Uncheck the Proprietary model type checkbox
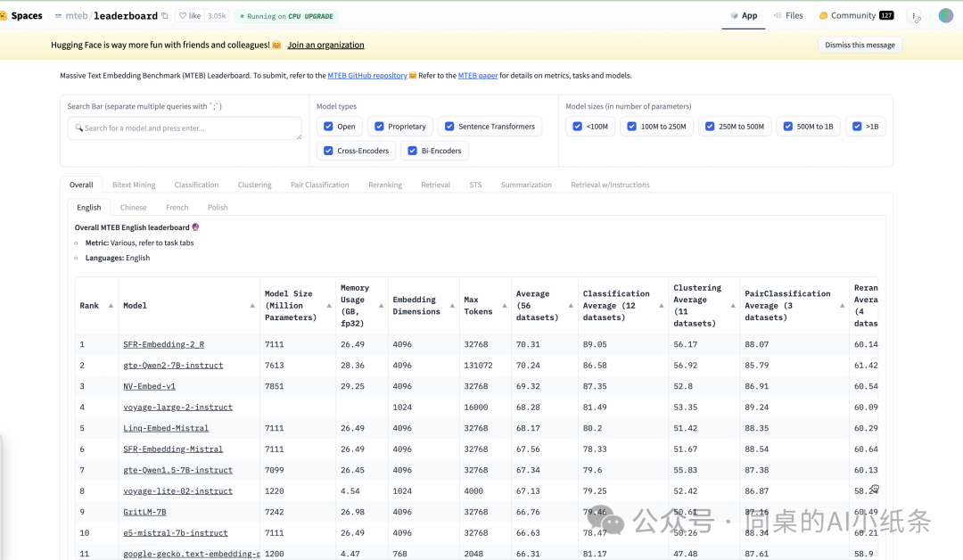Screen dimensions: 963x560 [380, 127]
